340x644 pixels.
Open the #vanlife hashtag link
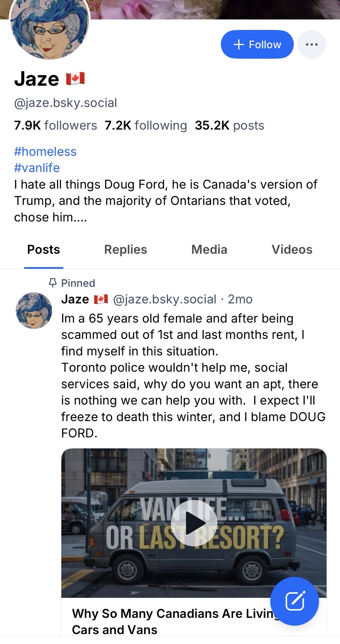(x=37, y=168)
